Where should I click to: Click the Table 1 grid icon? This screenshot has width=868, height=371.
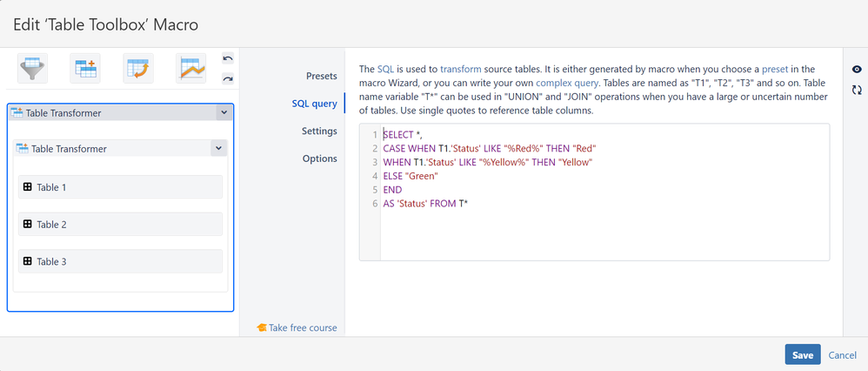point(27,187)
